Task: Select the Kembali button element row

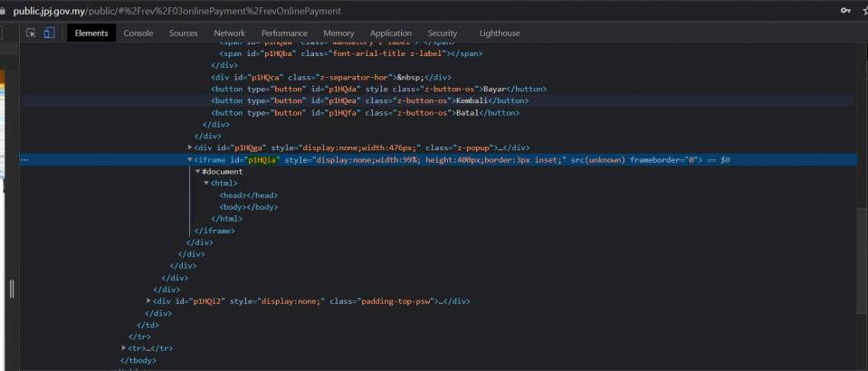Action: click(x=370, y=100)
